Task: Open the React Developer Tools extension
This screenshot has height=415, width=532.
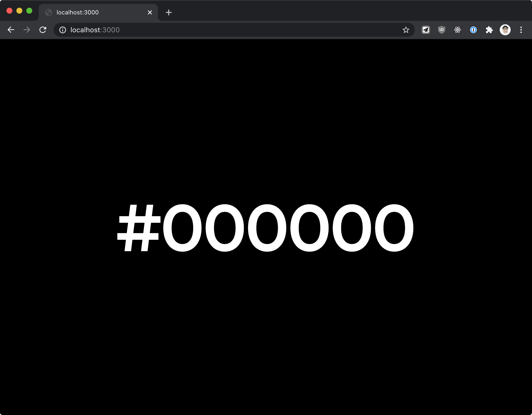Action: point(458,30)
